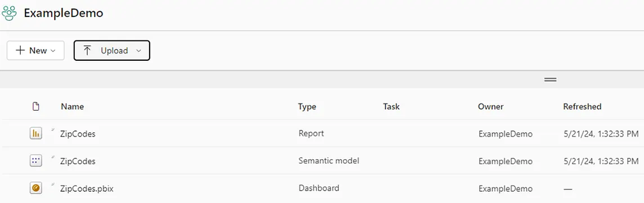Click the Task column header
The image size is (644, 203).
pyautogui.click(x=391, y=107)
